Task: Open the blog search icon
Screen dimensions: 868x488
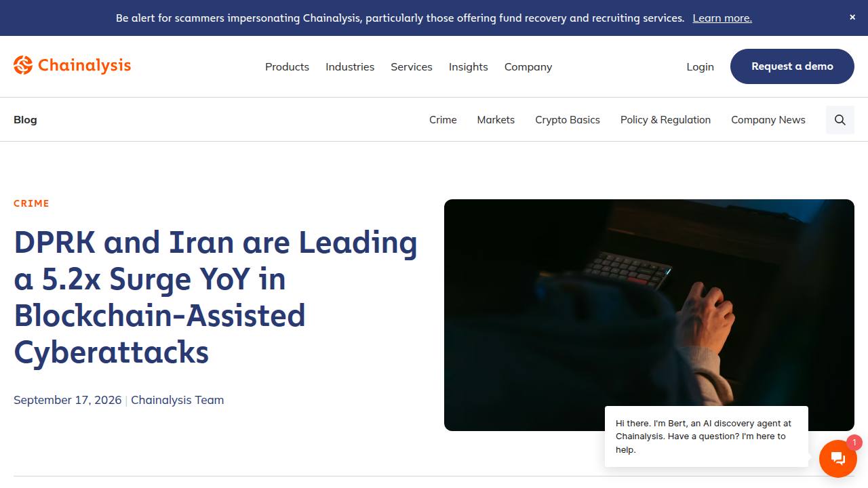Action: (840, 120)
